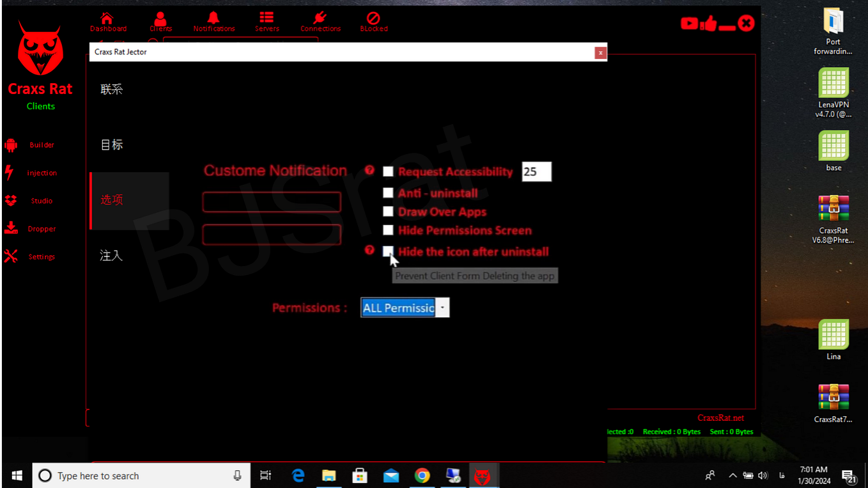868x488 pixels.
Task: View the Clients list
Action: coord(160,20)
